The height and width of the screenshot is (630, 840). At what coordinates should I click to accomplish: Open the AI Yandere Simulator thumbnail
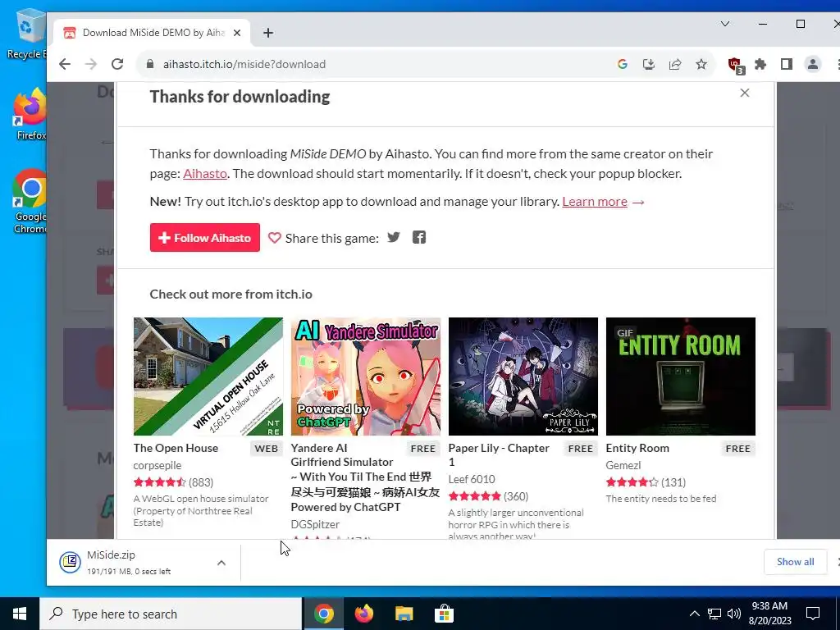(x=365, y=376)
